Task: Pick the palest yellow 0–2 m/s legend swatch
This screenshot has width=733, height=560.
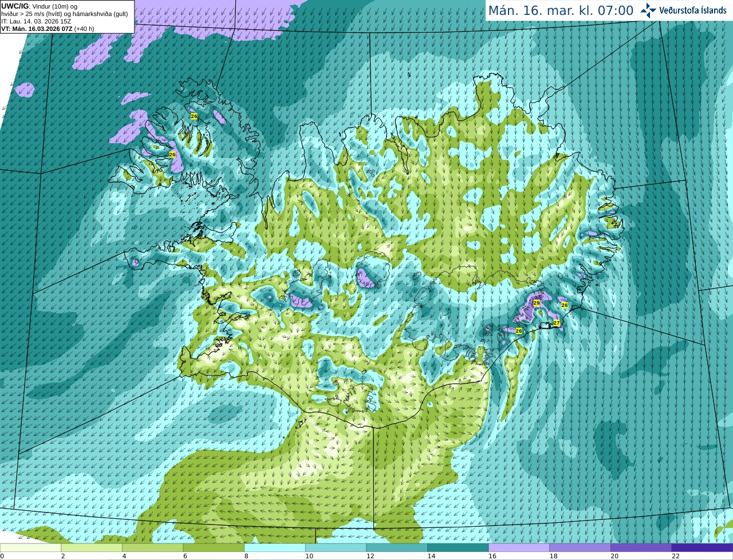Action: pyautogui.click(x=30, y=547)
